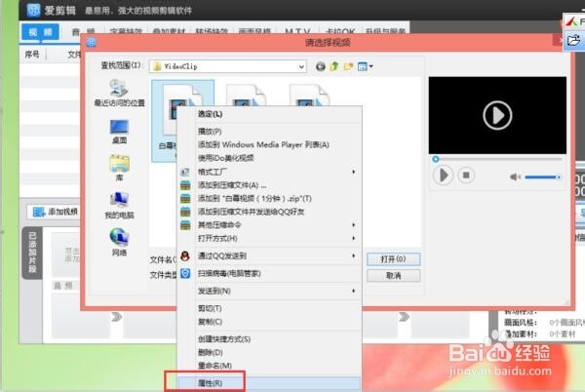Click large play overlay on video preview
The image size is (585, 392).
tap(497, 115)
